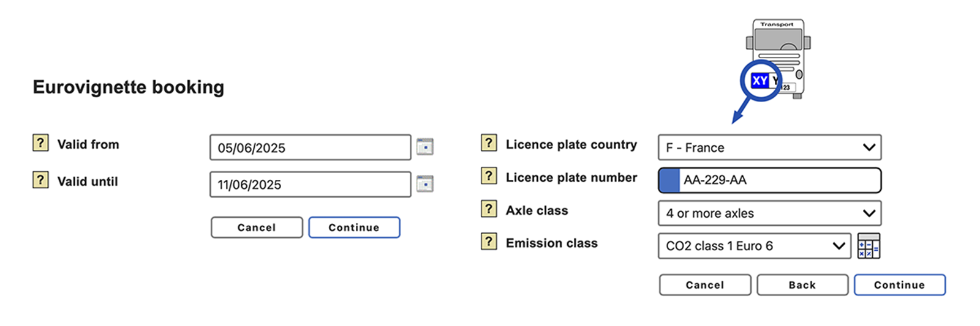Viewport: 980px width, 326px height.
Task: Click help icon next to Valid from
Action: [x=40, y=143]
